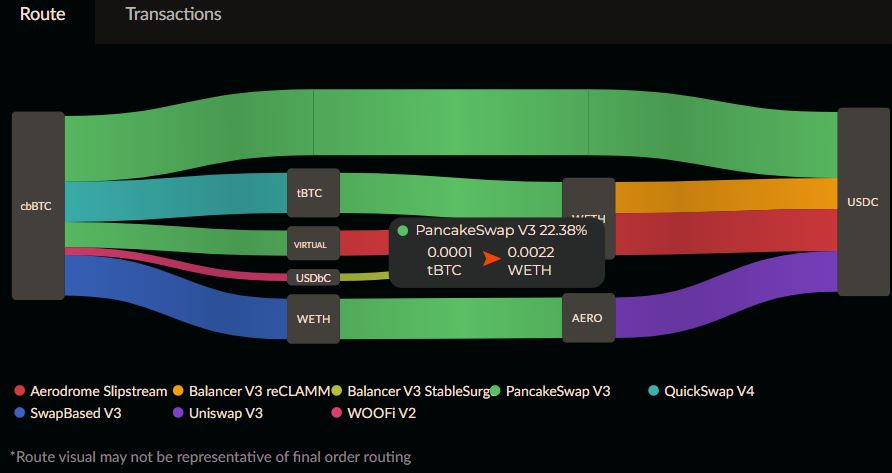Image resolution: width=892 pixels, height=473 pixels.
Task: Click the blue SwapBased V3 legend dot
Action: (x=20, y=413)
